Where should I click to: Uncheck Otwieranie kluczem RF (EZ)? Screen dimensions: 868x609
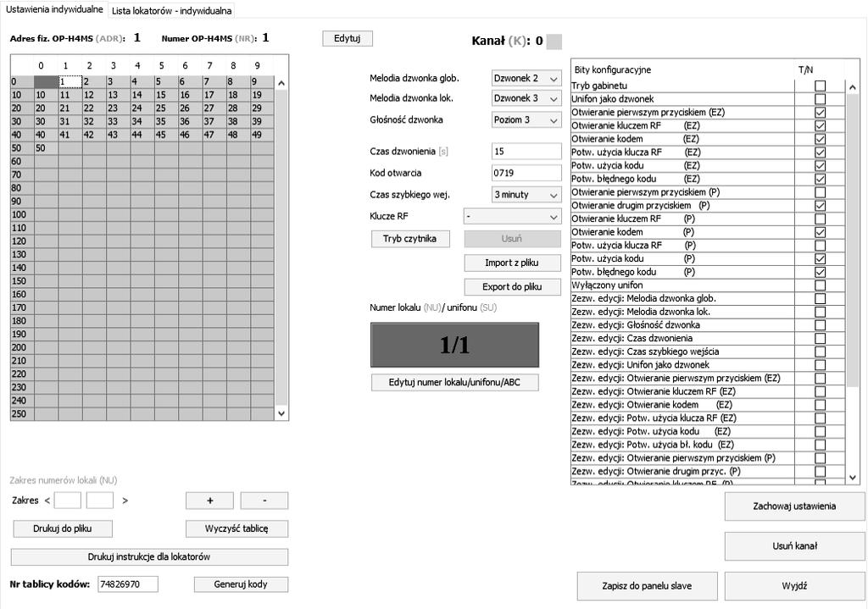[820, 125]
